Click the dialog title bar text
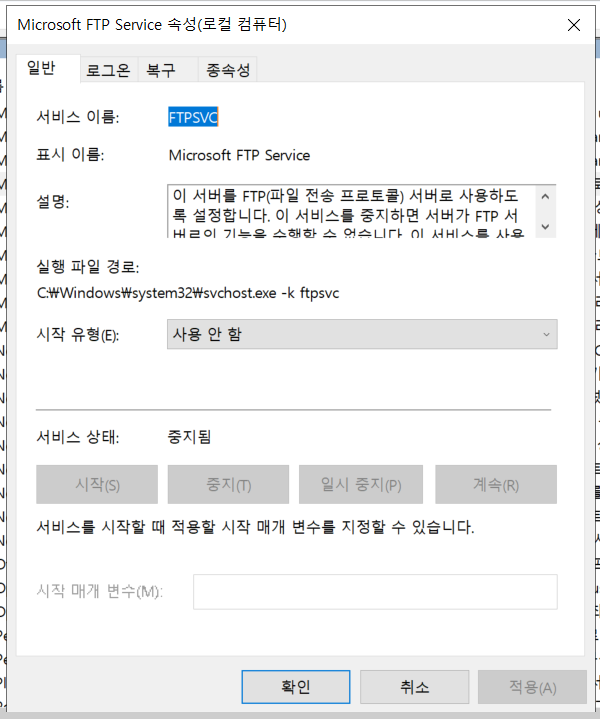The width and height of the screenshot is (600, 719). pyautogui.click(x=152, y=24)
